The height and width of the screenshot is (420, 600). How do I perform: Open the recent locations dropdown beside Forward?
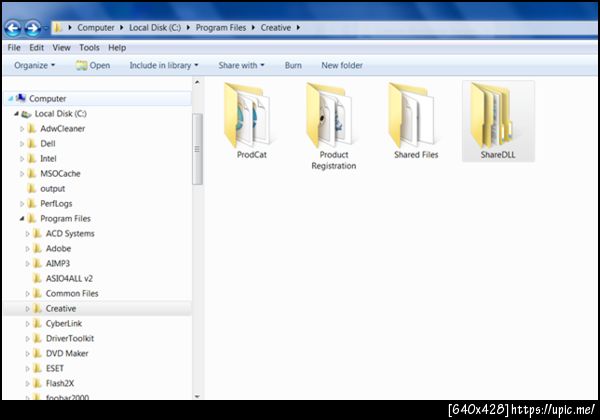46,28
